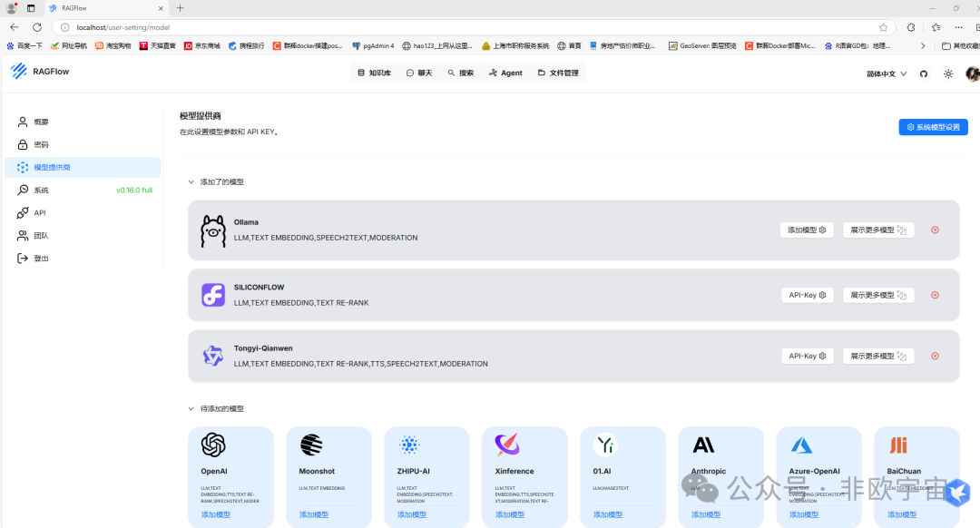
Task: Delete the Tongyi-Qianwen provider
Action: [x=935, y=357]
